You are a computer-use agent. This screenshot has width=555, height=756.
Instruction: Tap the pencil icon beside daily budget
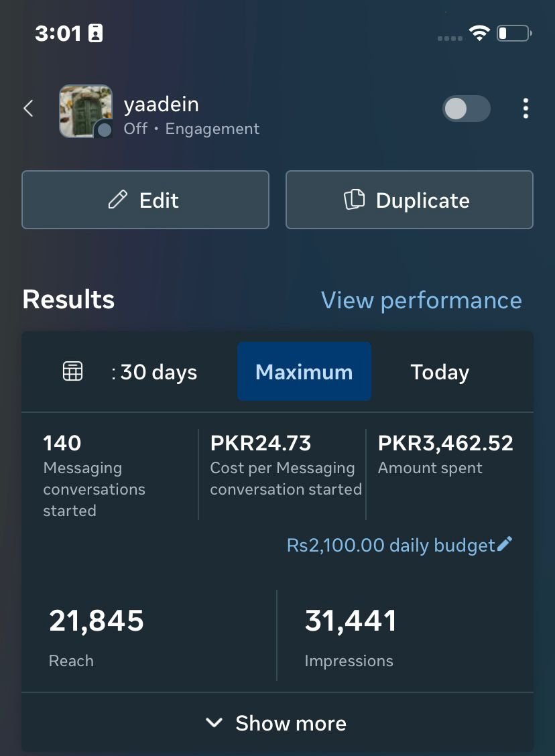click(505, 544)
